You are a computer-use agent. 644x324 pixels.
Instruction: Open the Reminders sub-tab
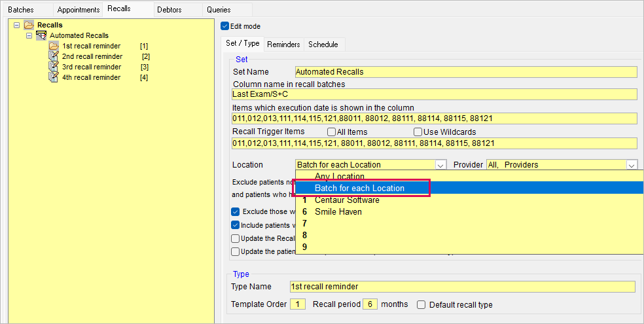(x=284, y=45)
